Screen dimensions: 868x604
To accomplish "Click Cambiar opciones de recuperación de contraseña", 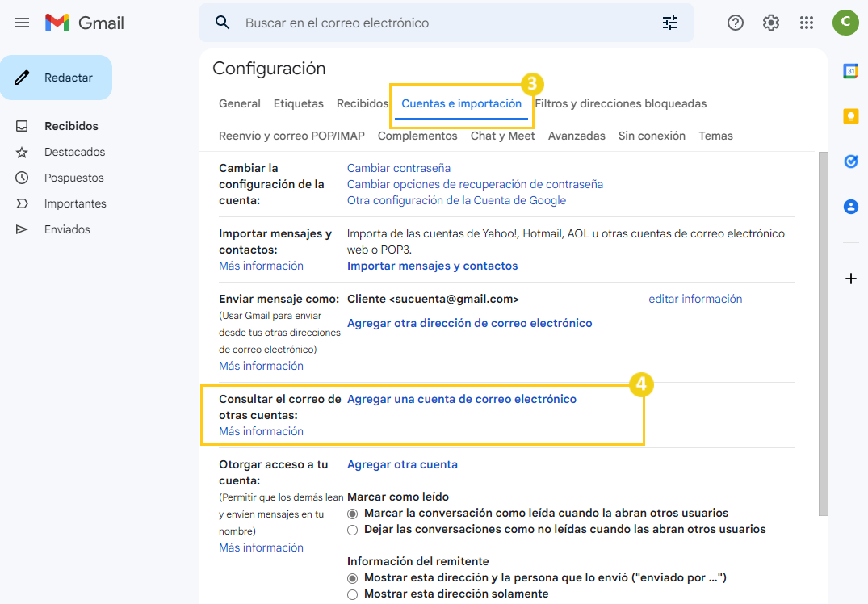I will [475, 184].
